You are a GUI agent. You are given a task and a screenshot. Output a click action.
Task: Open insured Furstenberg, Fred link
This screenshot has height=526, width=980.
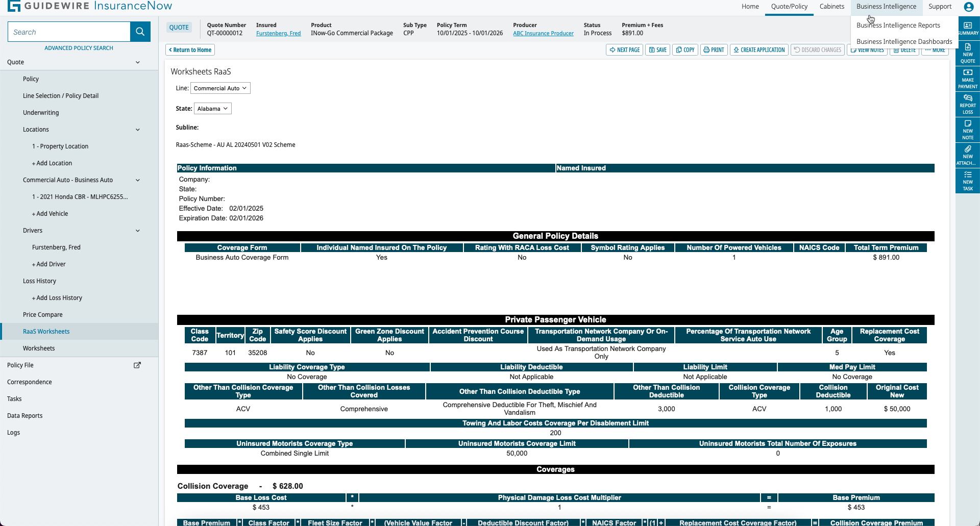278,33
